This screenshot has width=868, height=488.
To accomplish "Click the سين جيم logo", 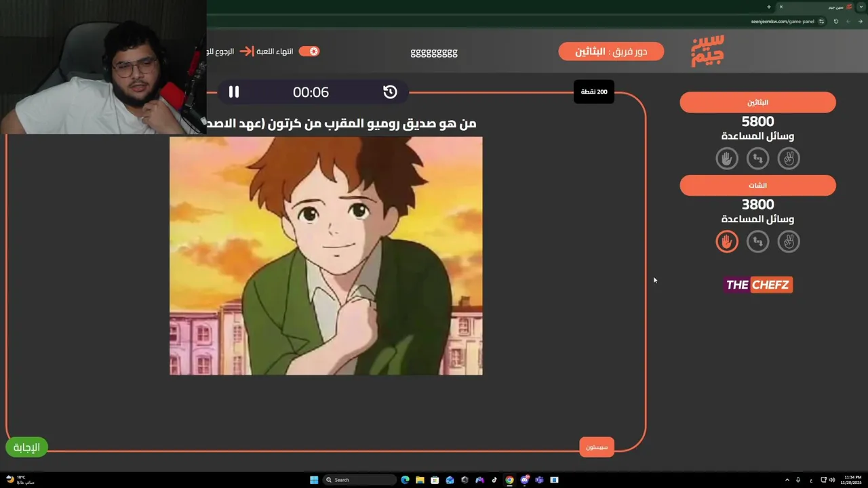I will (708, 51).
